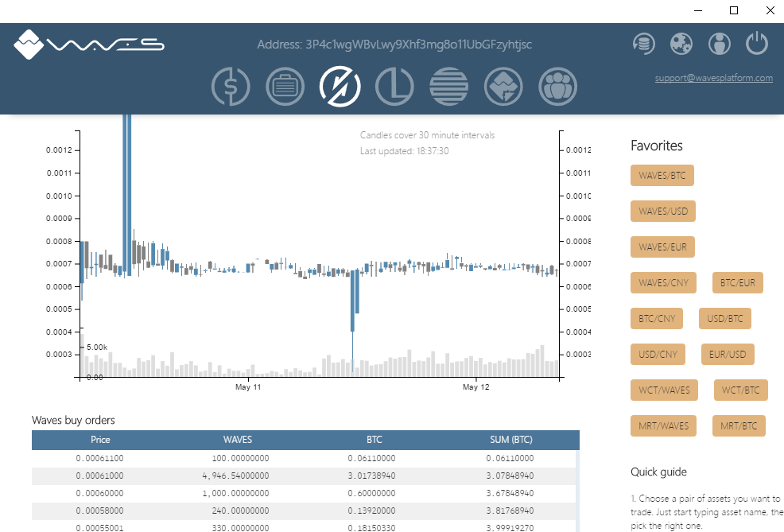Click the 0.13920000 BTC cell
The height and width of the screenshot is (532, 784).
tap(371, 511)
